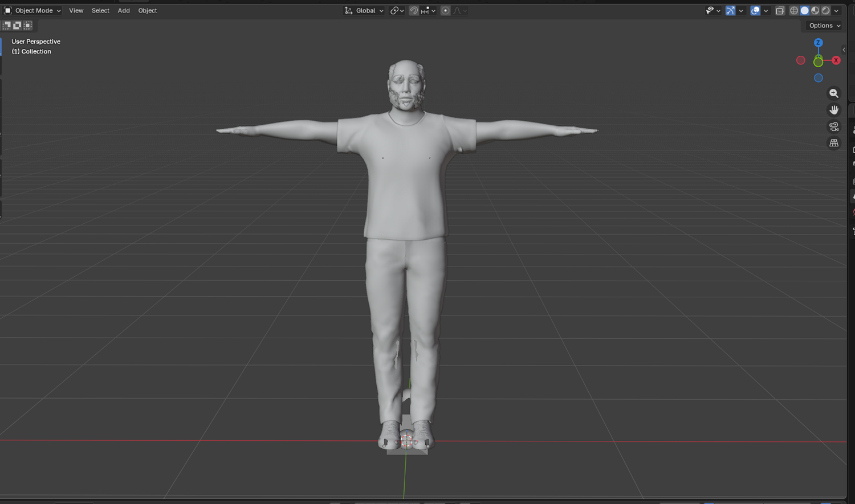Viewport: 855px width, 504px height.
Task: Switch perspective/orthographic with grid icon
Action: (834, 143)
